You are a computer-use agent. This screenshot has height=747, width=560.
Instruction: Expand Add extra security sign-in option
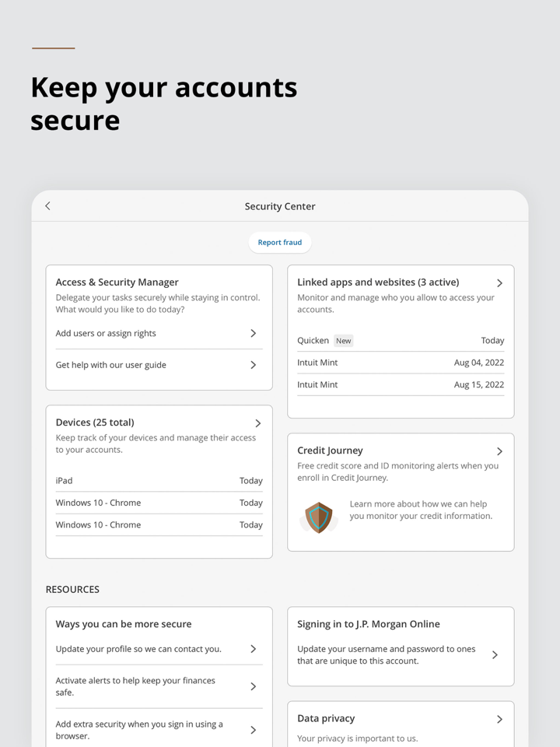coord(253,730)
